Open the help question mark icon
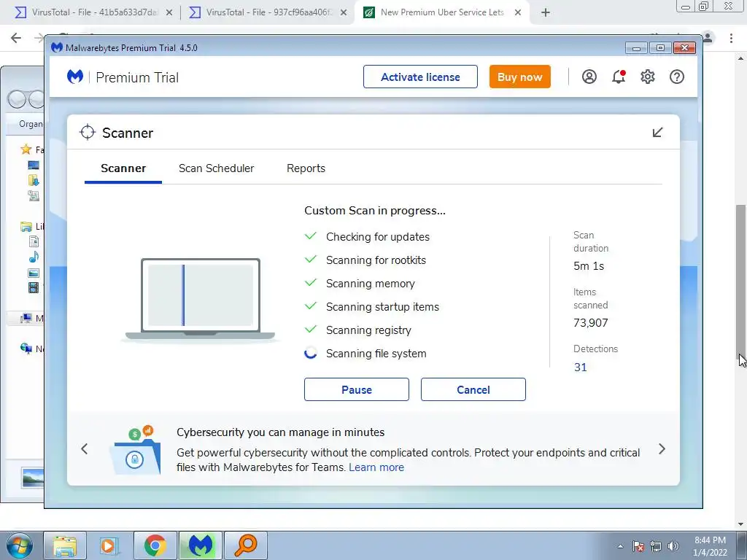The image size is (747, 560). coord(676,77)
